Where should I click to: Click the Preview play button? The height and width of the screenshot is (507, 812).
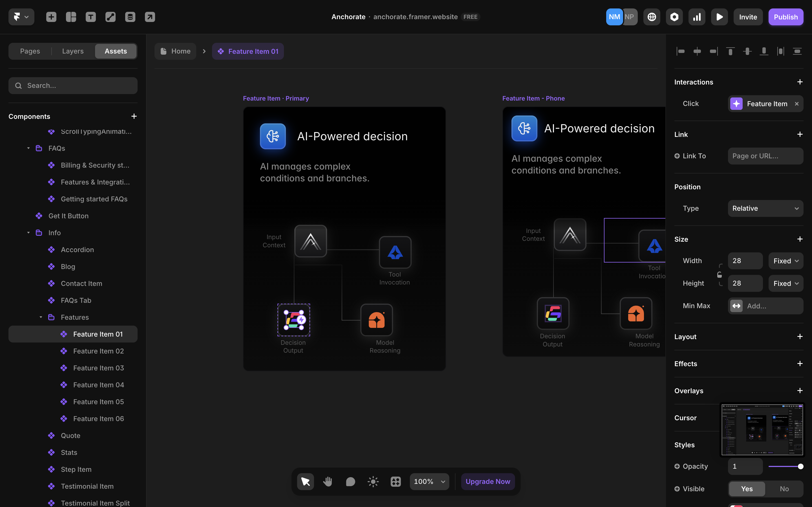(720, 17)
